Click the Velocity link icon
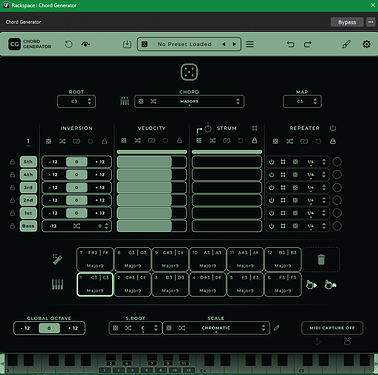This screenshot has width=378, height=375. coord(152,141)
